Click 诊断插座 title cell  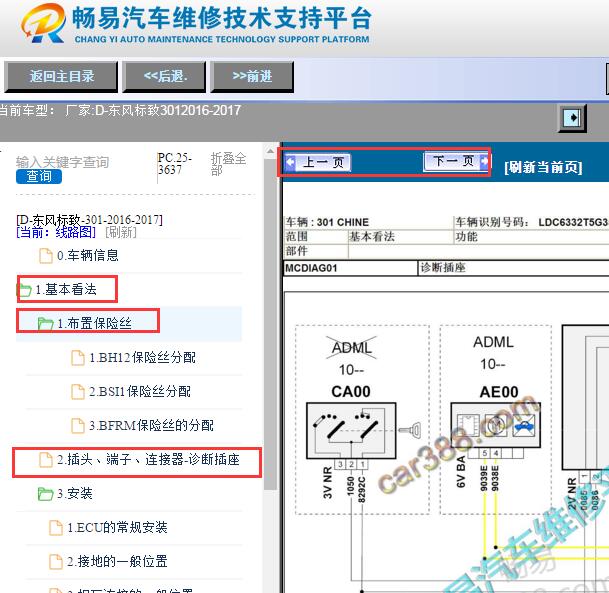(443, 268)
